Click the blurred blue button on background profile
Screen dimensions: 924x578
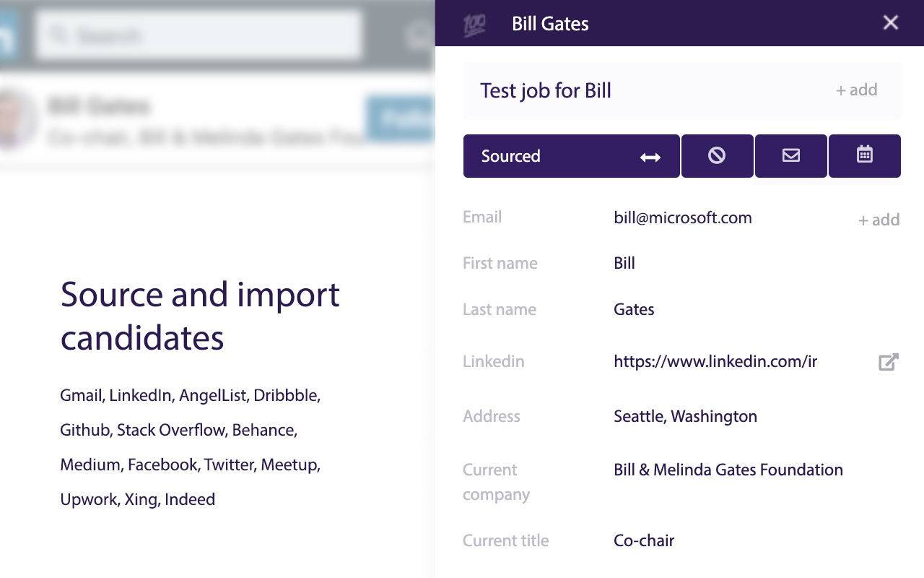coord(401,118)
